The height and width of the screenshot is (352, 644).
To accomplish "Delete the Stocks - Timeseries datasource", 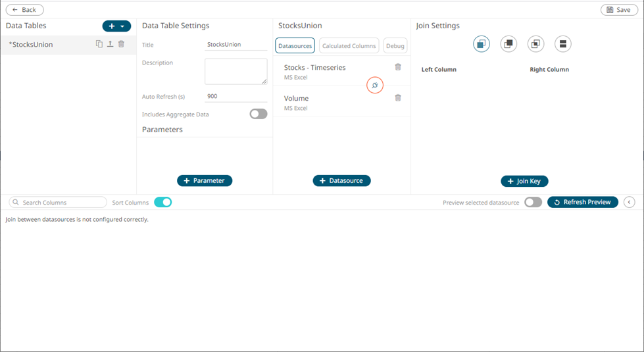I will click(x=398, y=67).
